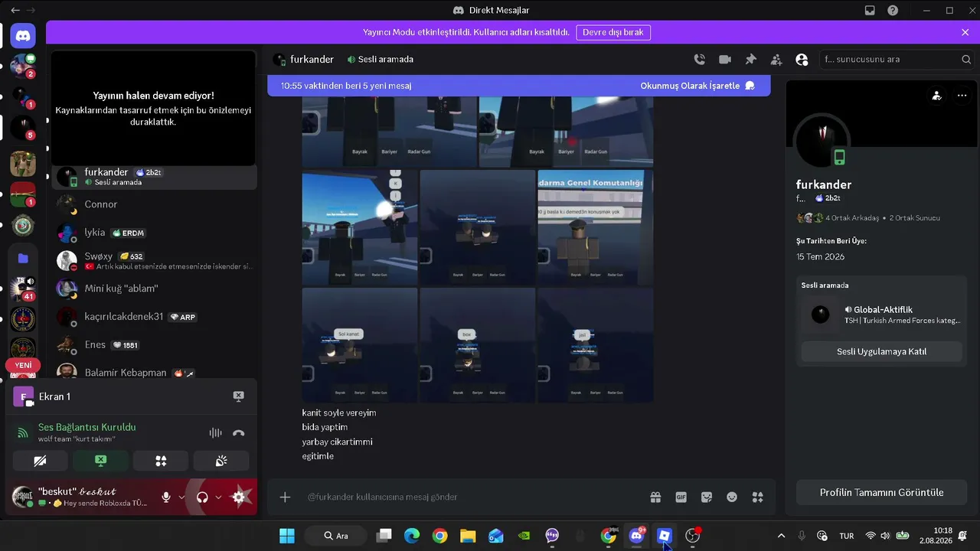
Task: Open Windows Start menu
Action: pos(287,536)
